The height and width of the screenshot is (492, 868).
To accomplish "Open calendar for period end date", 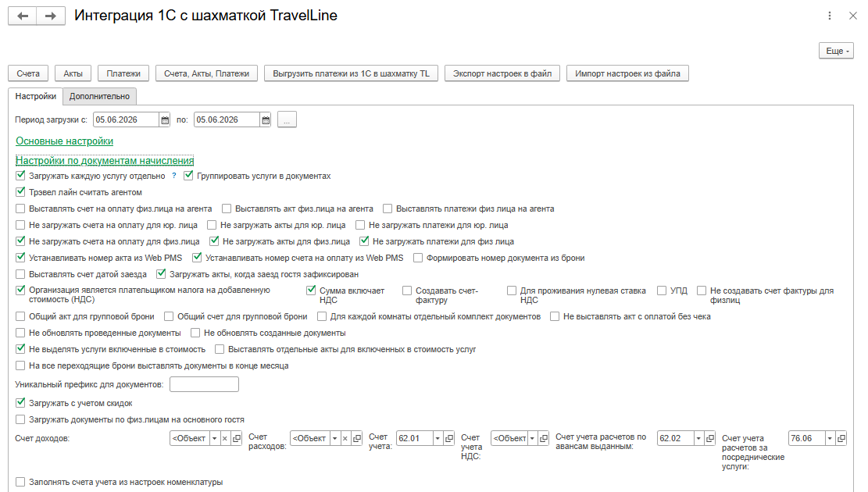I will point(266,120).
